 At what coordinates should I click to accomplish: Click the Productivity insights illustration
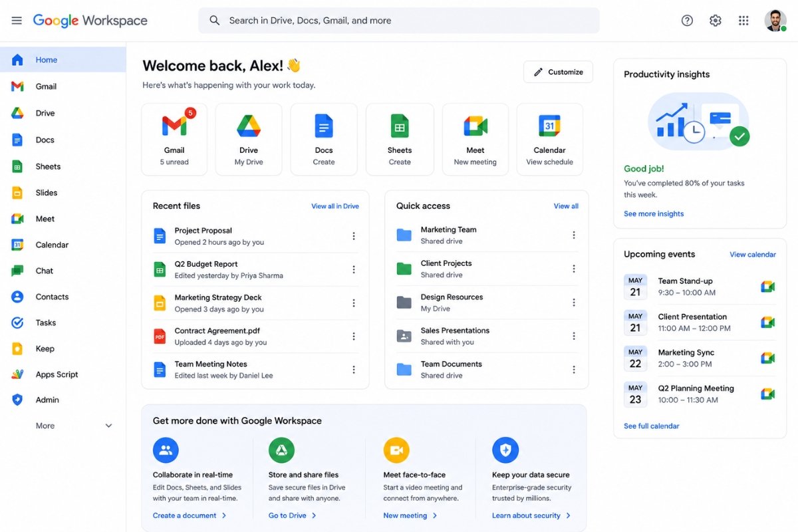pyautogui.click(x=698, y=121)
